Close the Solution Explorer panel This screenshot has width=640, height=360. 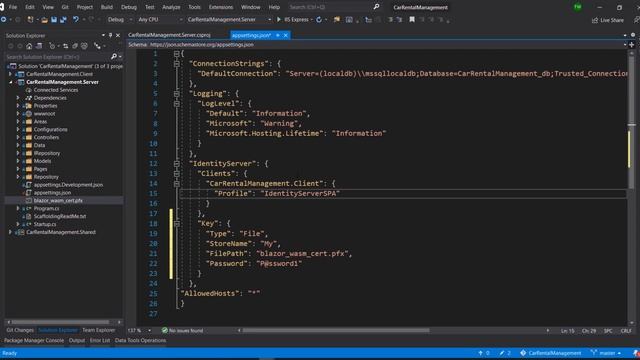pos(118,36)
